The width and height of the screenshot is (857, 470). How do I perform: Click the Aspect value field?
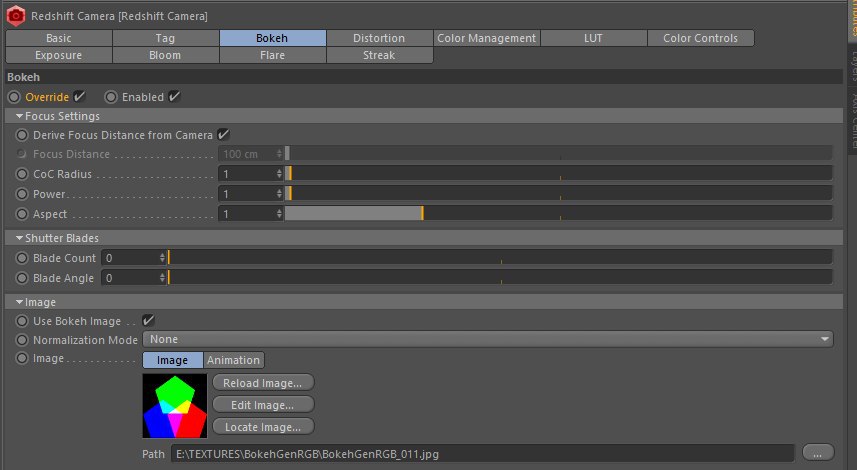click(247, 214)
